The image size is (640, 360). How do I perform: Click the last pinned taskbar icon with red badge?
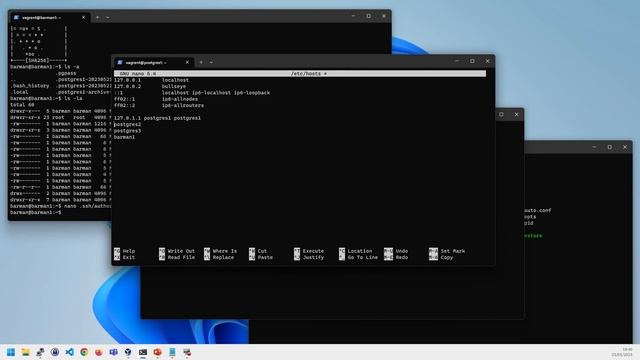point(187,352)
